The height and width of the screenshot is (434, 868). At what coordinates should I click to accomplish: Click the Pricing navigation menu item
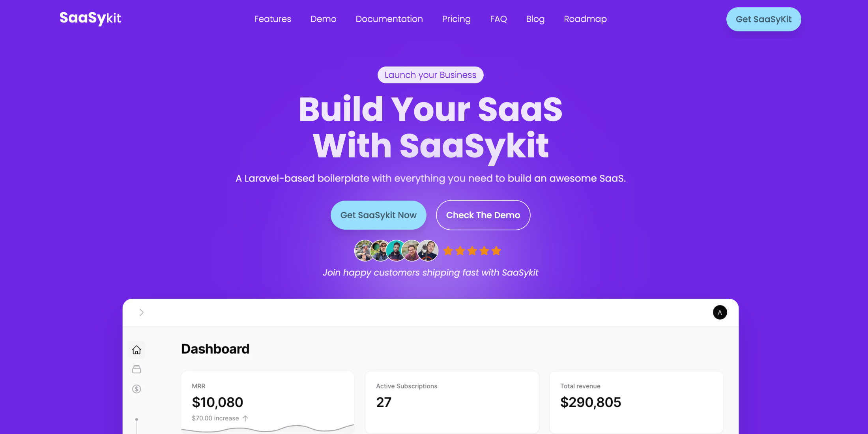(456, 19)
